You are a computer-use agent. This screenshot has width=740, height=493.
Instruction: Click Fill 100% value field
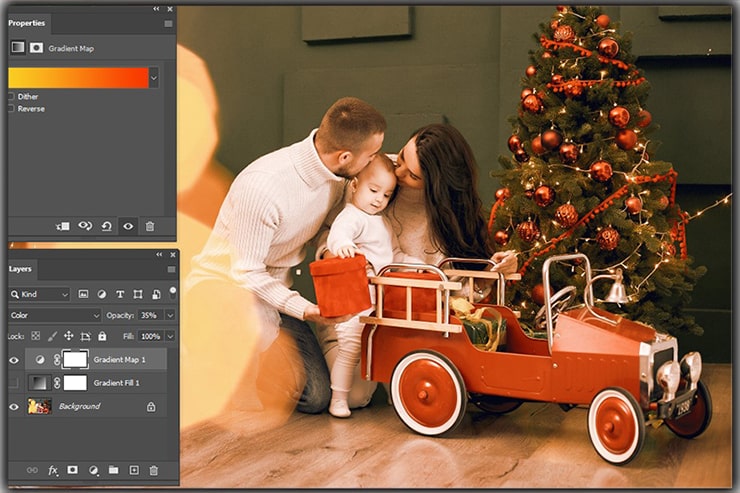pos(151,336)
